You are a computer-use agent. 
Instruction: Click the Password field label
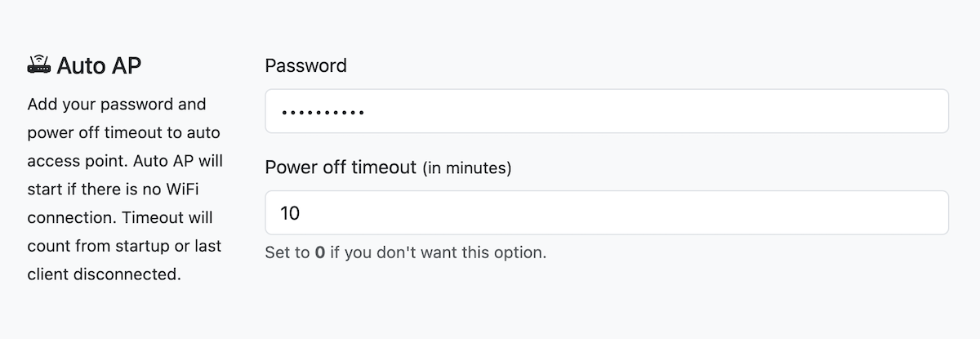305,65
